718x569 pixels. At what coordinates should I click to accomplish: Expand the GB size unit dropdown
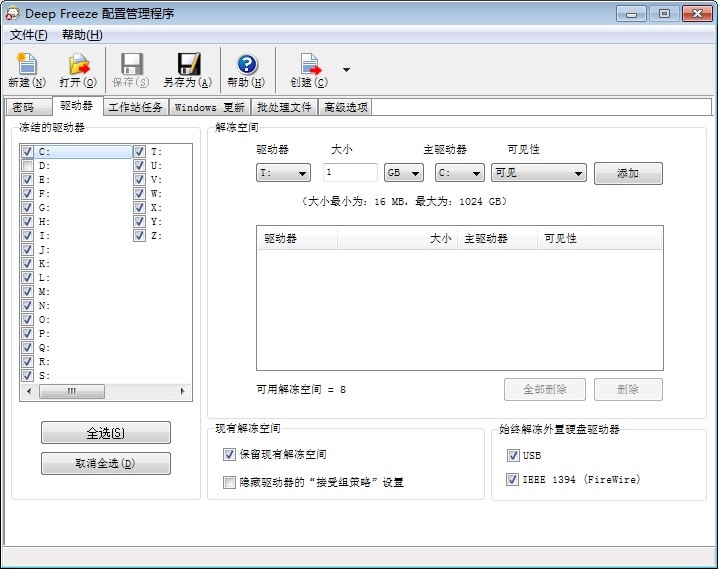click(404, 173)
